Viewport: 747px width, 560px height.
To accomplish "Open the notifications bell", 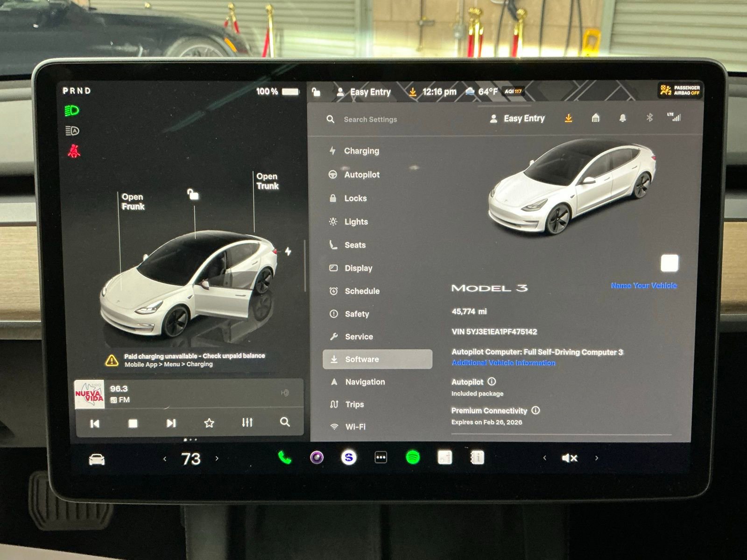I will pos(623,118).
